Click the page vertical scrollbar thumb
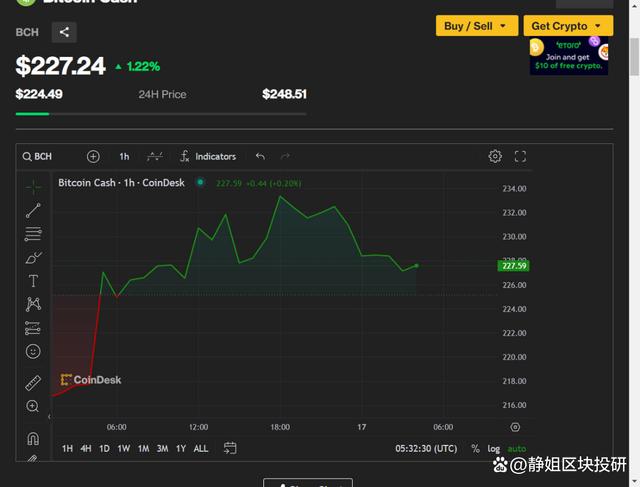The height and width of the screenshot is (487, 640). point(634,57)
